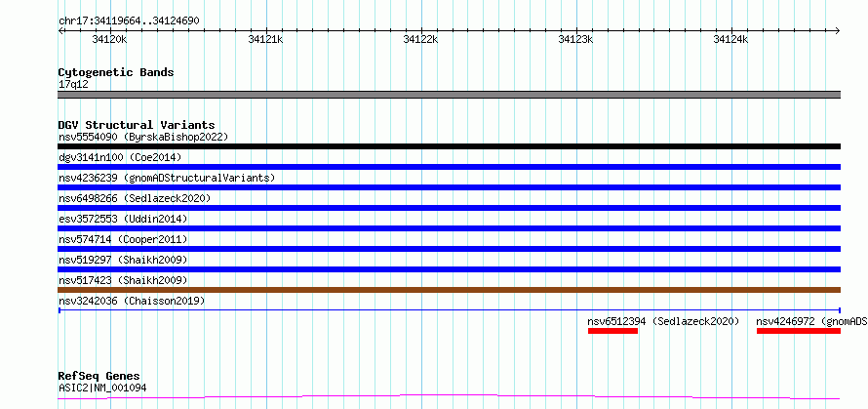868x409 pixels.
Task: Click the RefSeq Genes track title
Action: click(99, 377)
